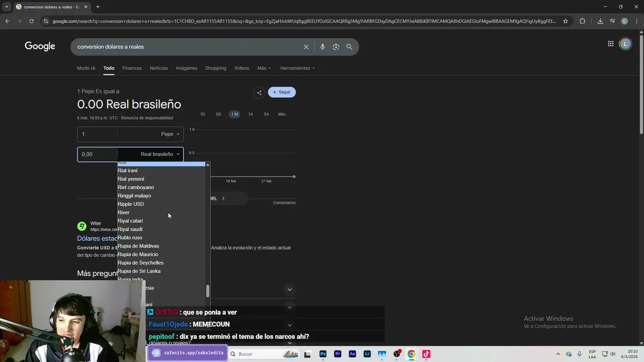Click the Comentarios link
The image size is (644, 362).
(284, 203)
